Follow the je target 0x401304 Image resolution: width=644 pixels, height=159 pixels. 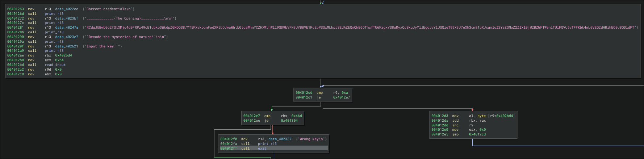289,121
